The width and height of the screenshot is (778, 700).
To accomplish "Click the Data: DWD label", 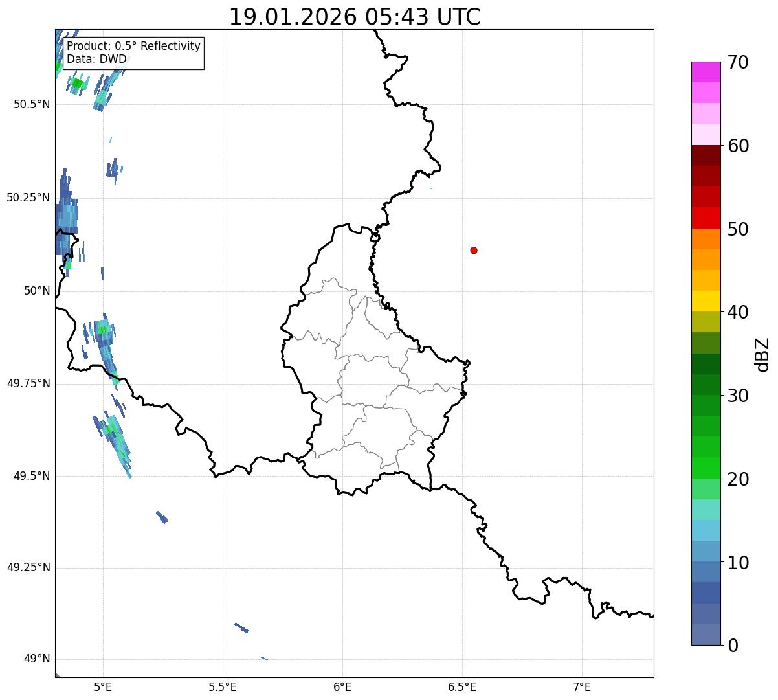I will pyautogui.click(x=96, y=59).
